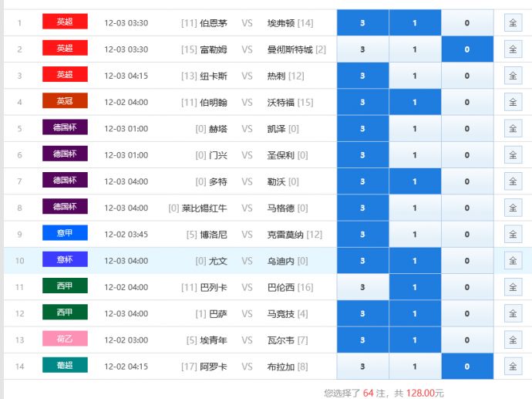Toggle the 0 option for 富勒姆 vs 曼彻斯特城

pos(467,49)
